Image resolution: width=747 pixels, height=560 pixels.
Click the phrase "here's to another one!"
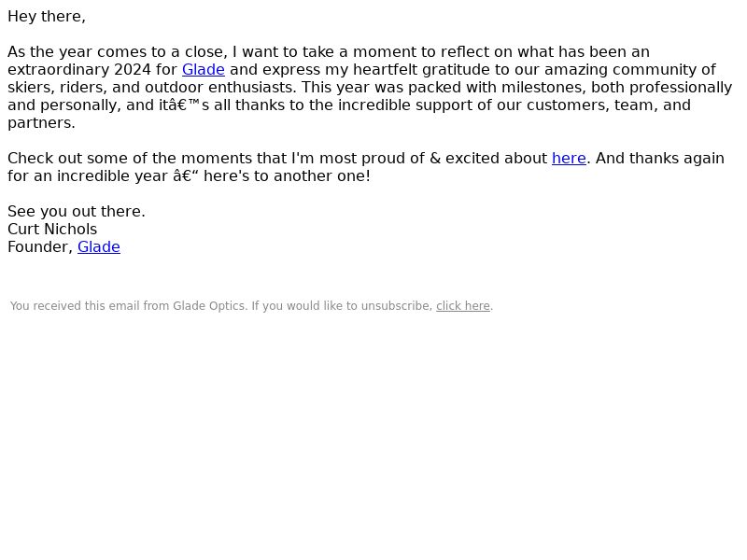pyautogui.click(x=287, y=175)
